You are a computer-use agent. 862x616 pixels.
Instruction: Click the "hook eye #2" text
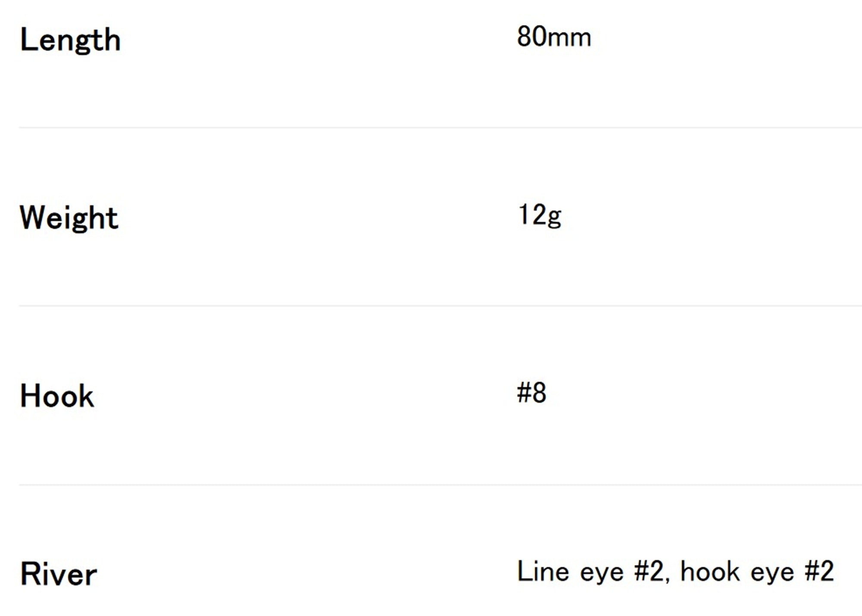point(757,572)
